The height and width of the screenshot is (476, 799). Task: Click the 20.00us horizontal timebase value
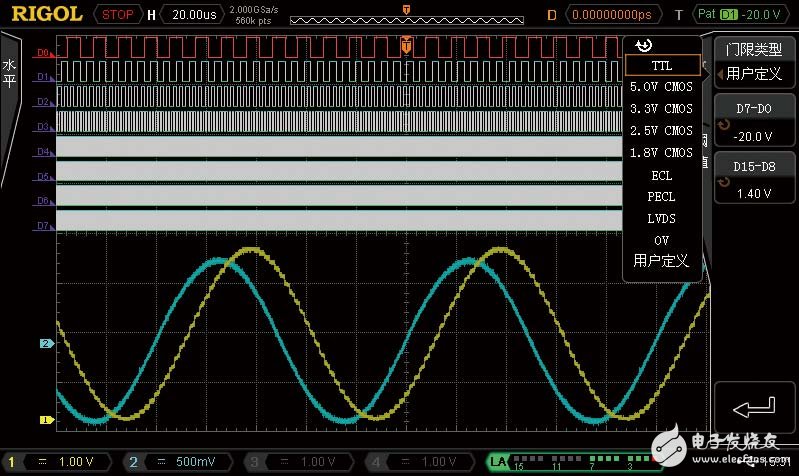pyautogui.click(x=192, y=15)
